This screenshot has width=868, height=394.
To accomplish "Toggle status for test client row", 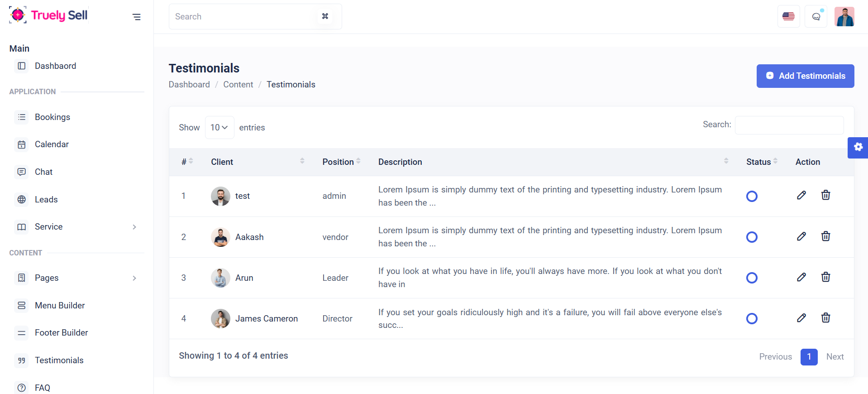I will coord(752,196).
